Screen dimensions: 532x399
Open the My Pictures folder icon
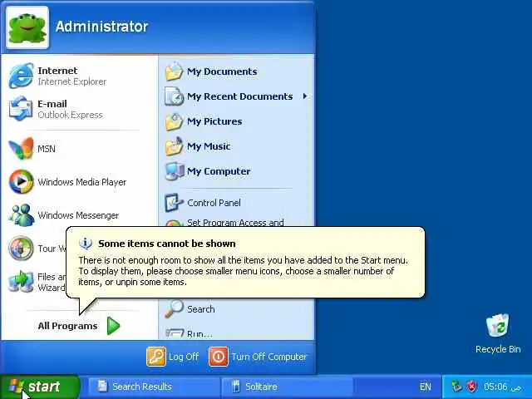175,121
